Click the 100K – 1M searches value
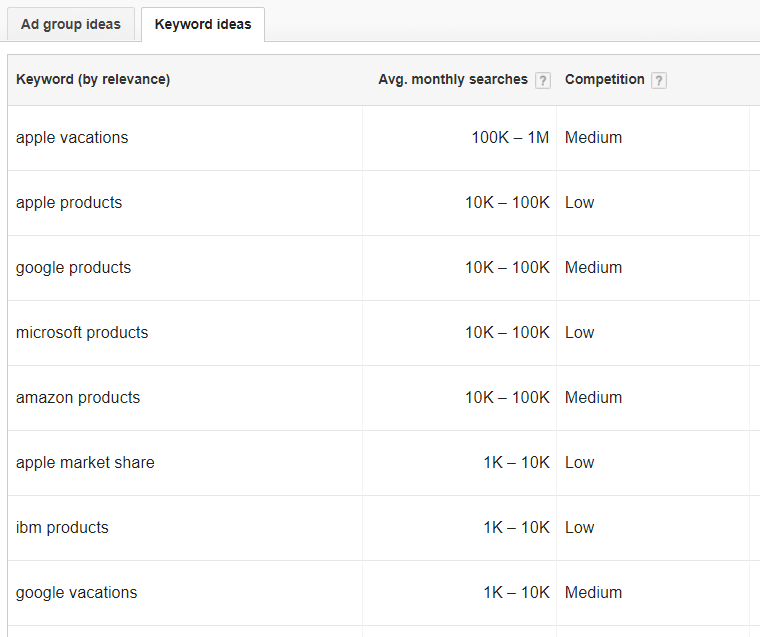 [510, 138]
